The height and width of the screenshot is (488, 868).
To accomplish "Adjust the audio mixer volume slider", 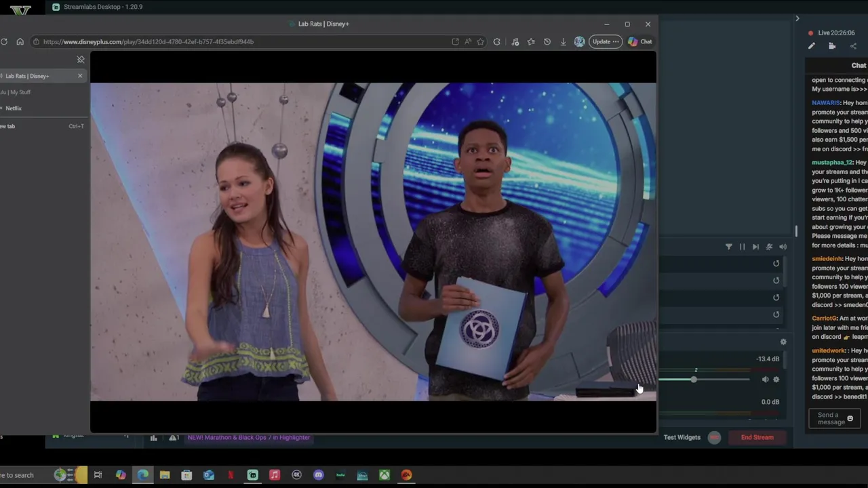I will coord(705,380).
